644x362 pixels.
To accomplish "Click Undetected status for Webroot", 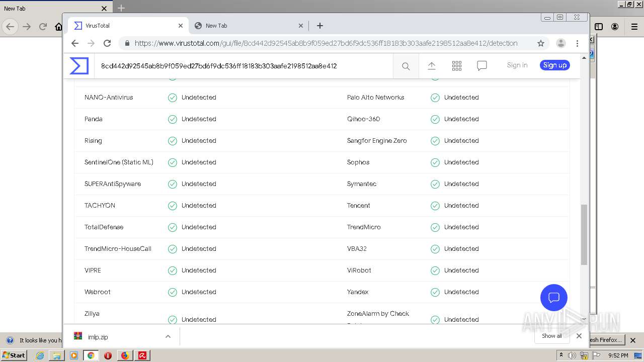I will [199, 292].
